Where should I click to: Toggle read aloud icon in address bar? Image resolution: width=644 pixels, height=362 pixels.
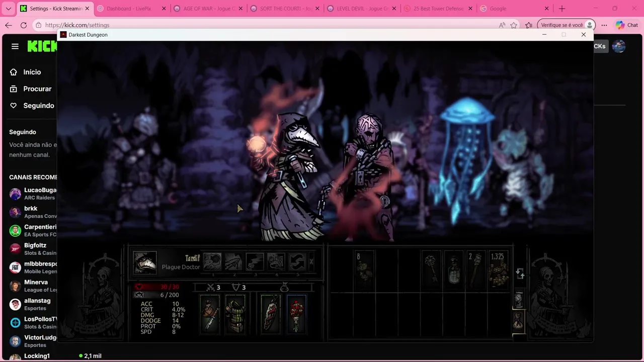pos(502,25)
